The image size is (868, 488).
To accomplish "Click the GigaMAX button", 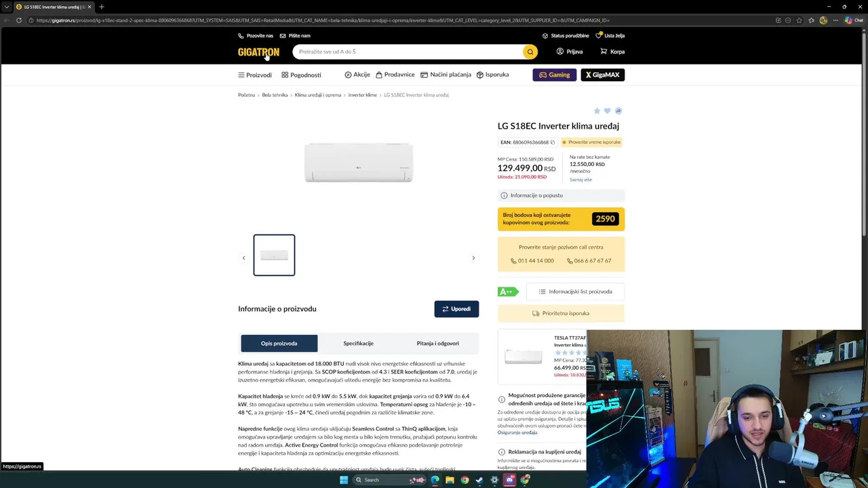I will 603,75.
